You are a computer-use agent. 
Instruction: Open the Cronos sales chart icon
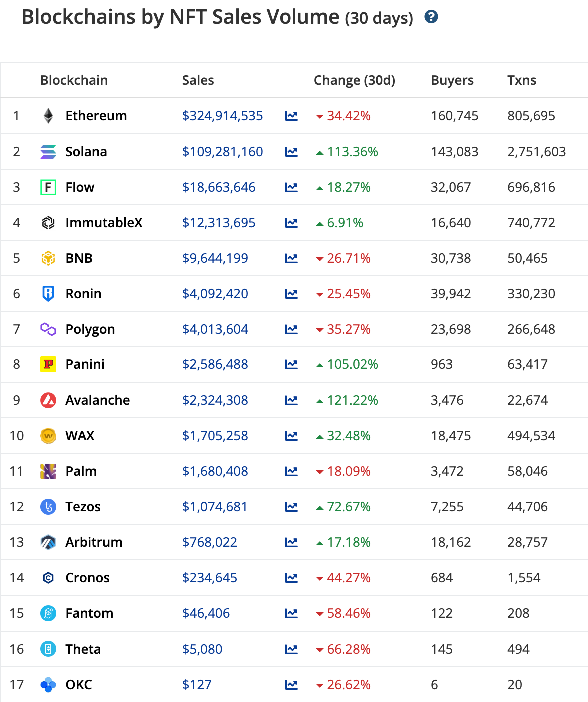[x=292, y=578]
